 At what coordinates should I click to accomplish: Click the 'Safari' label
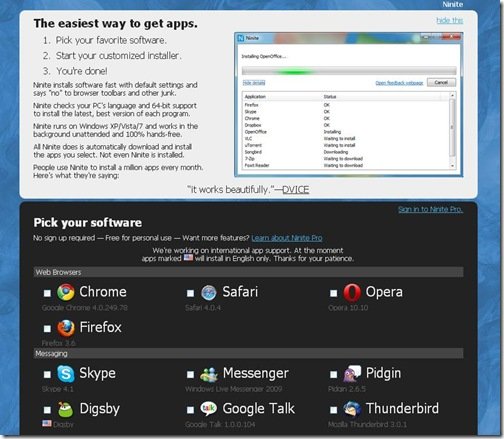[240, 292]
